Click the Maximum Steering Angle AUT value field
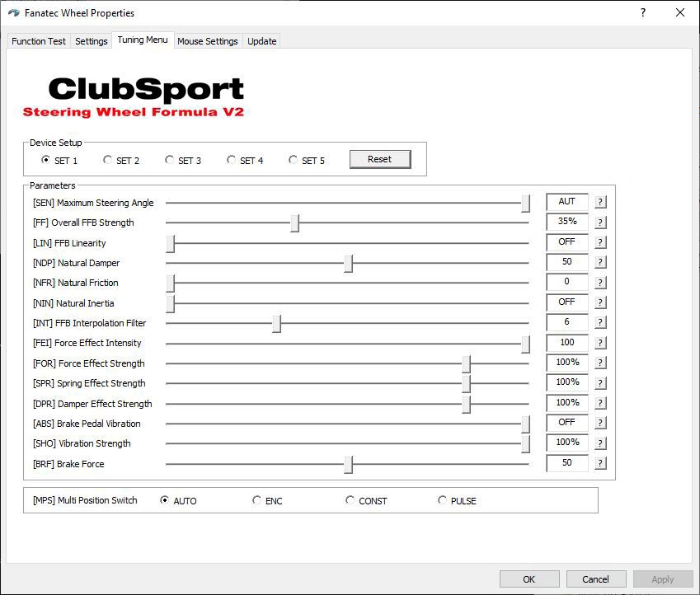Screen dimensions: 700x595 point(567,202)
